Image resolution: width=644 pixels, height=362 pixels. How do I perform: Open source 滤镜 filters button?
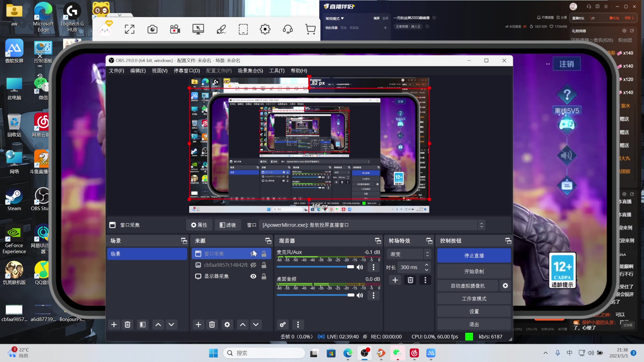click(x=228, y=225)
